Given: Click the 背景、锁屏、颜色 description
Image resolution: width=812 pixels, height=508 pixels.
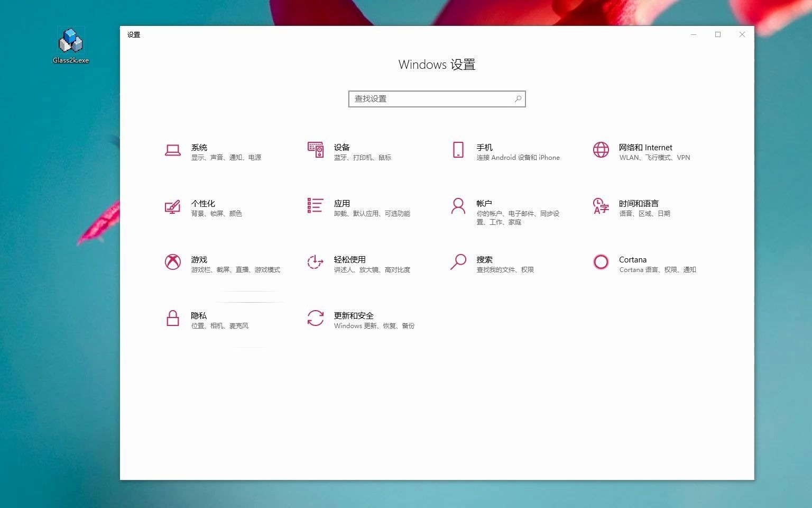Looking at the screenshot, I should click(217, 214).
